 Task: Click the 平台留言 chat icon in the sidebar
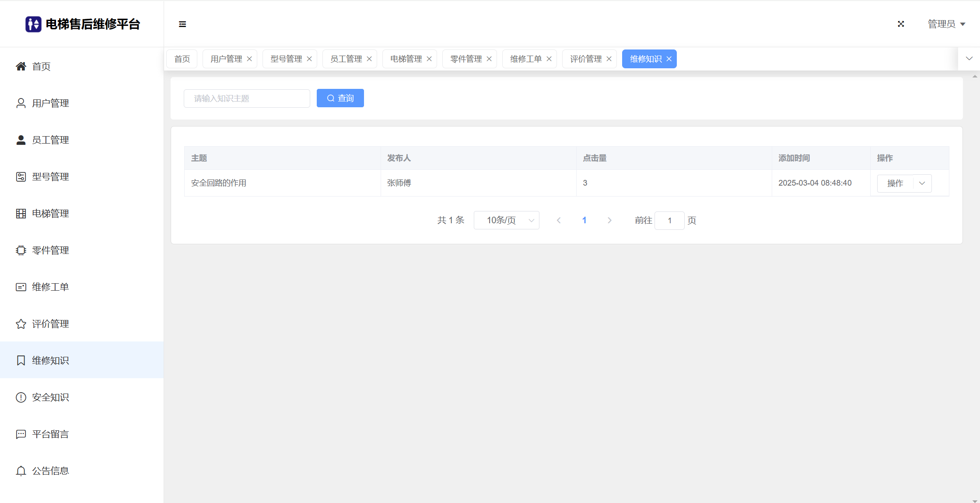[x=21, y=434]
